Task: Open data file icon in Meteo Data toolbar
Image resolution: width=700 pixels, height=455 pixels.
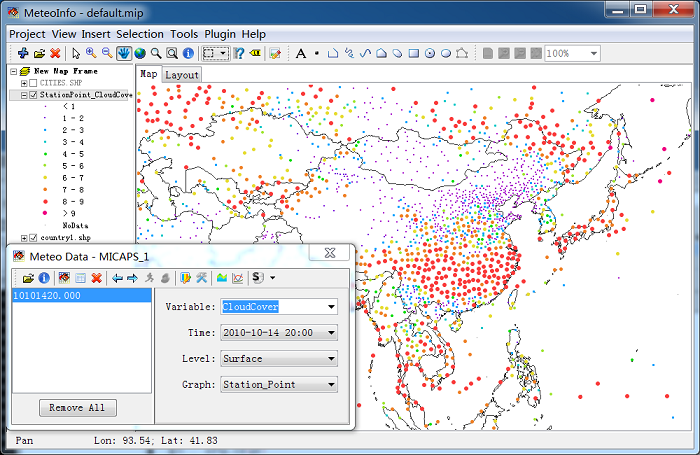Action: [x=28, y=278]
